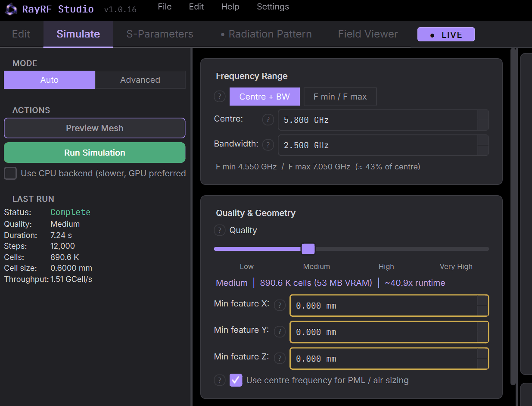The width and height of the screenshot is (532, 406).
Task: Increment the Centre frequency stepper
Action: (x=483, y=115)
